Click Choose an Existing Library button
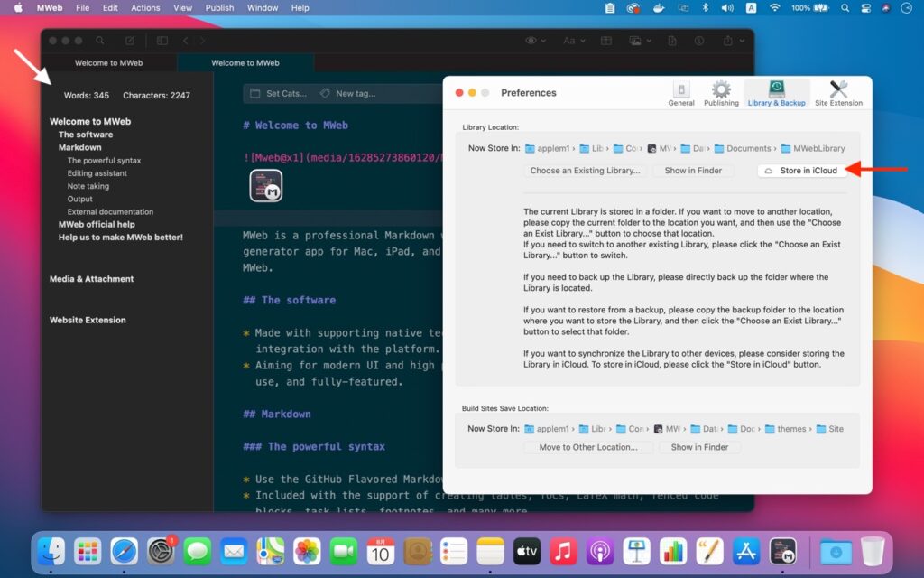The image size is (924, 578). 587,171
